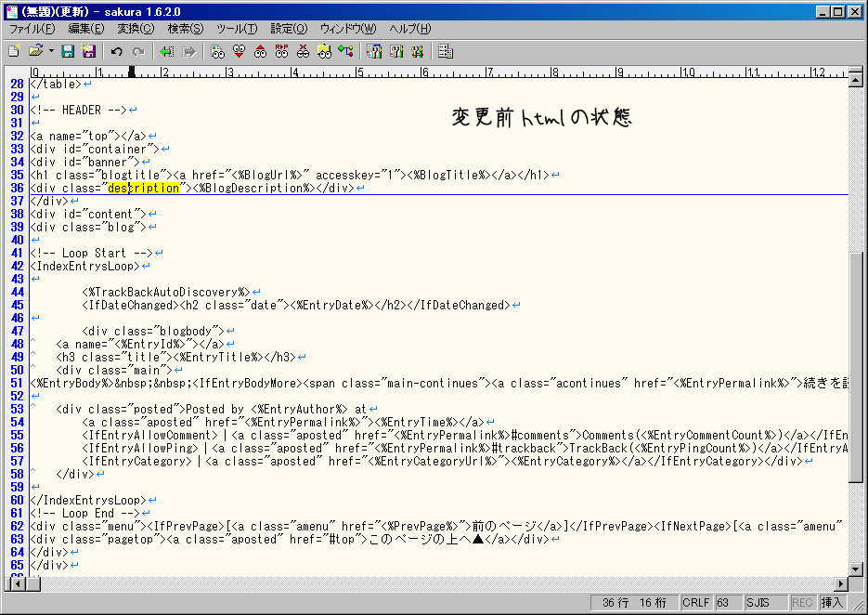The height and width of the screenshot is (615, 868).
Task: Click the vertical scrollbar thumb
Action: point(855,367)
